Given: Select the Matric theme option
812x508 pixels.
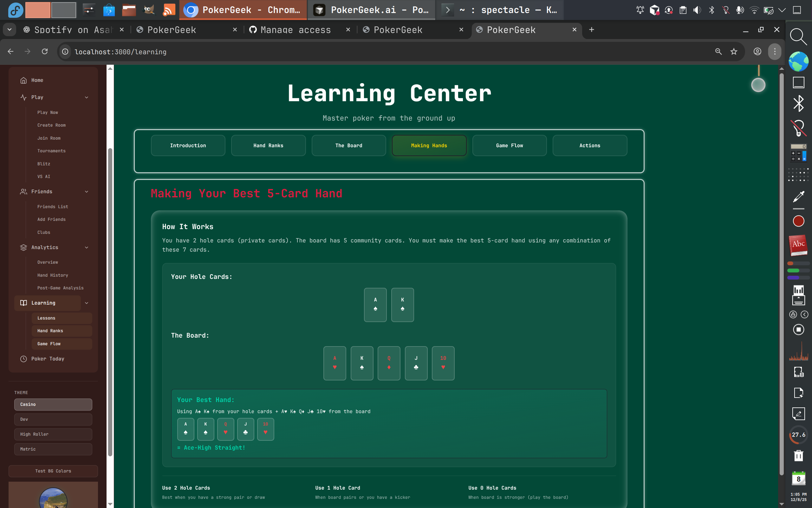Looking at the screenshot, I should (53, 449).
